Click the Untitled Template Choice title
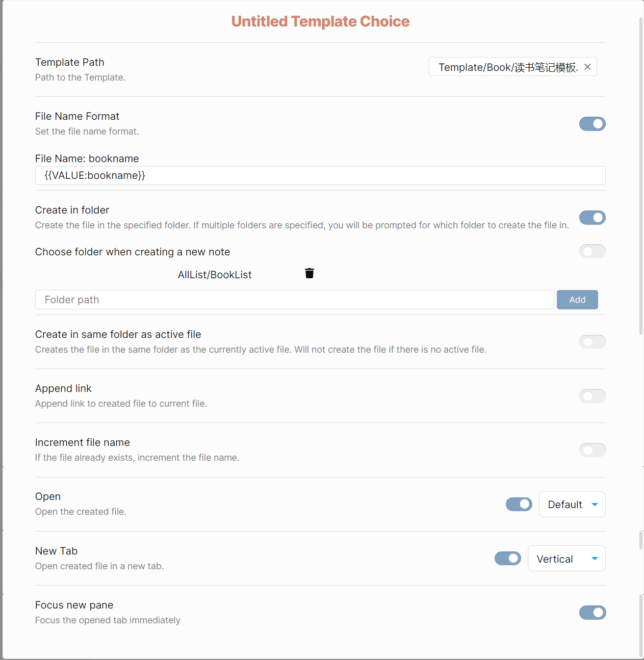 click(320, 21)
